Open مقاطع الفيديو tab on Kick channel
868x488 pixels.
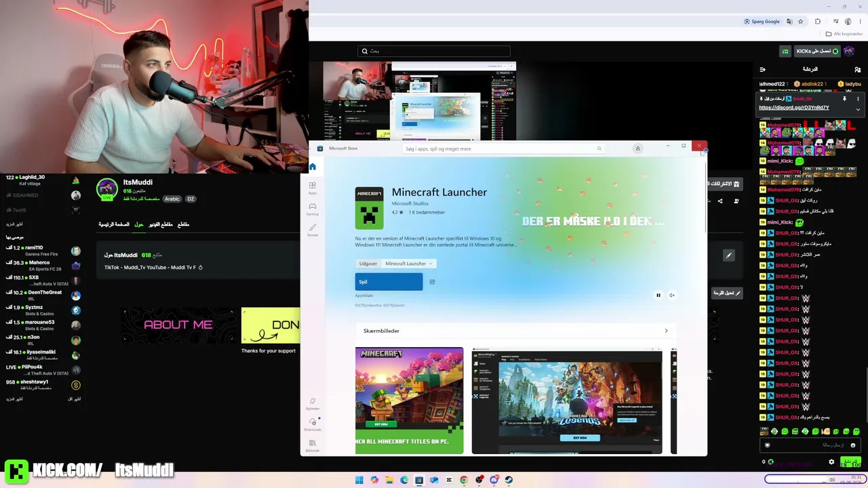pyautogui.click(x=161, y=224)
